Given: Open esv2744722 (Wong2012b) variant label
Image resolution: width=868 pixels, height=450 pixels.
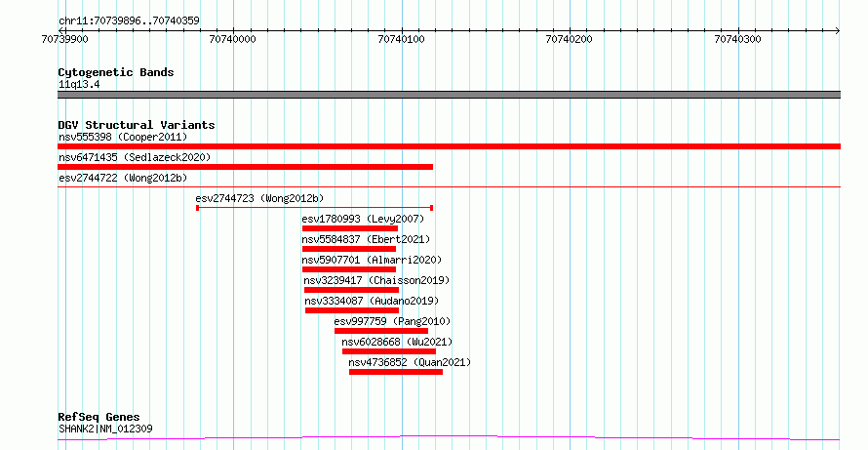Looking at the screenshot, I should point(123,178).
